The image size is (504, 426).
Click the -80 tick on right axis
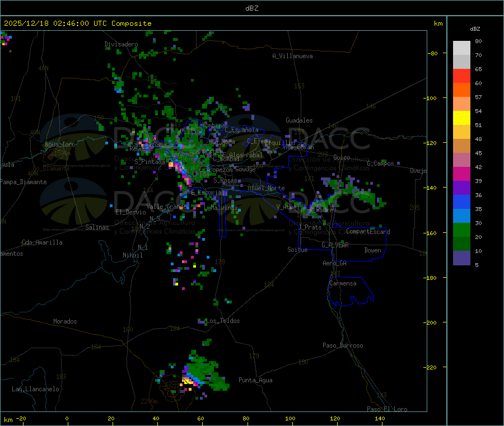tap(433, 53)
